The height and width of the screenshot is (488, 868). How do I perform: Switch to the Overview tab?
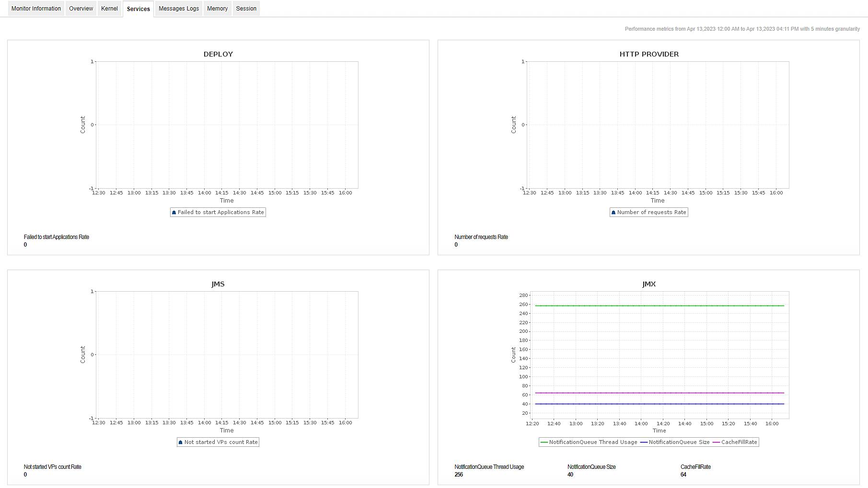[81, 8]
